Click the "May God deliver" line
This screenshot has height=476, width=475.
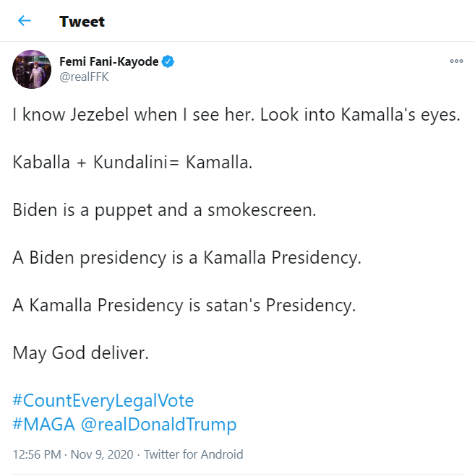point(80,352)
